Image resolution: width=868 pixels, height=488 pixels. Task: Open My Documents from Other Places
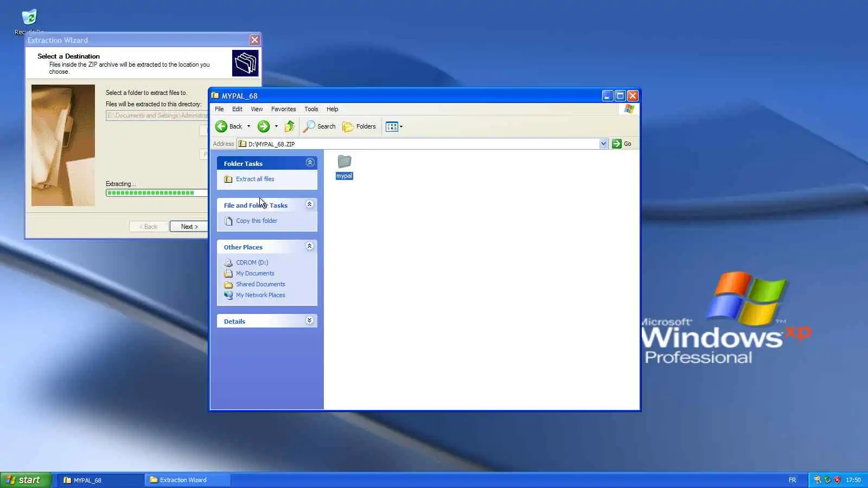pos(255,273)
